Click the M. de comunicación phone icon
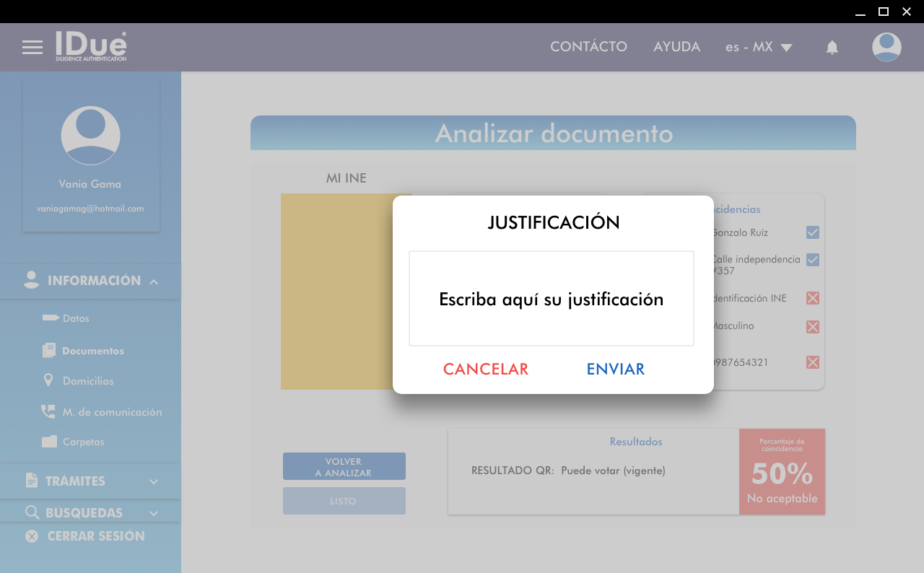This screenshot has width=924, height=573. [x=48, y=411]
